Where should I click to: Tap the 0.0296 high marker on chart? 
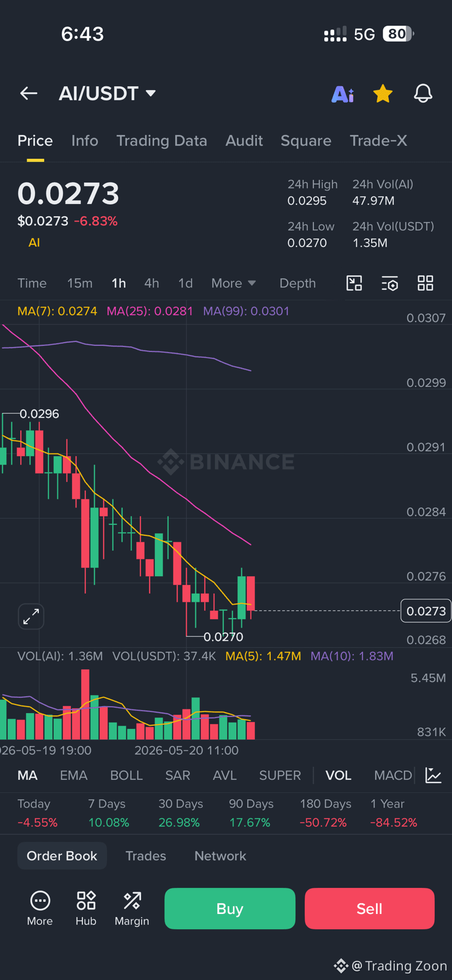tap(39, 414)
